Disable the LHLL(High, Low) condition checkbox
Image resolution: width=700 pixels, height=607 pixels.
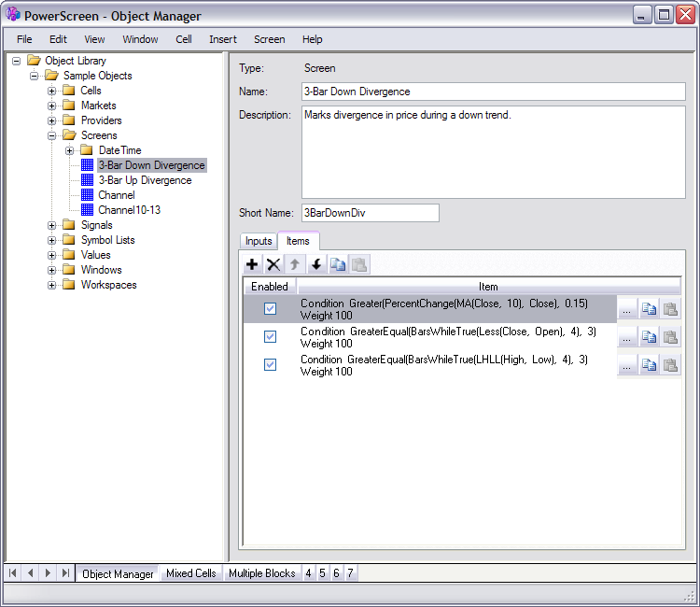[271, 365]
